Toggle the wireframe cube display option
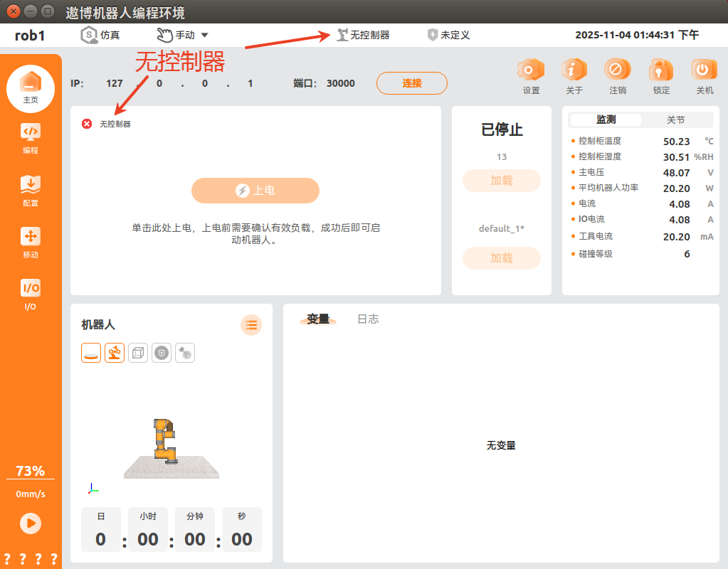This screenshot has height=569, width=728. [x=138, y=353]
